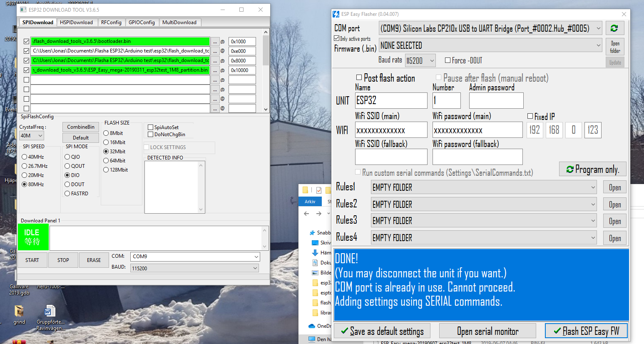Expand the Rules2 EMPTY FOLDER dropdown
This screenshot has height=344, width=644.
click(x=484, y=204)
